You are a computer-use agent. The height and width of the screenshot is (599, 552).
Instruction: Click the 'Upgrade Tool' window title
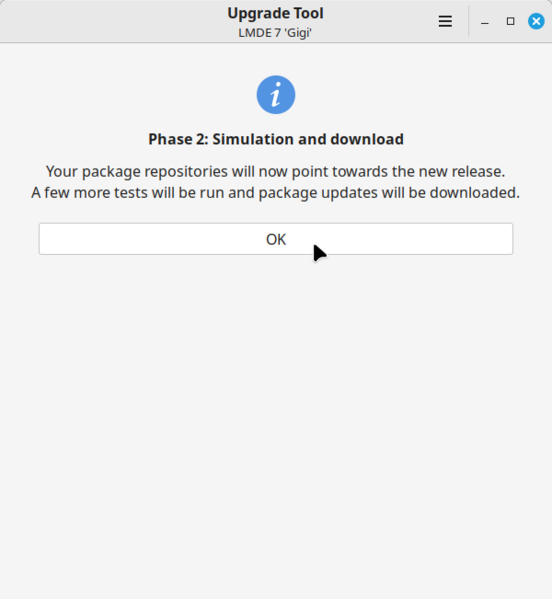point(275,13)
